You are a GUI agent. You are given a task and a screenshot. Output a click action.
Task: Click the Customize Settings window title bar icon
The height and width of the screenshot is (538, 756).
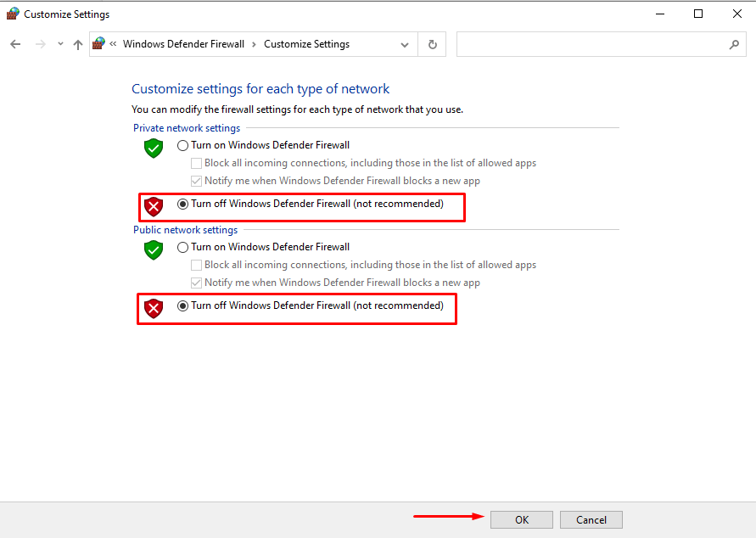(12, 14)
